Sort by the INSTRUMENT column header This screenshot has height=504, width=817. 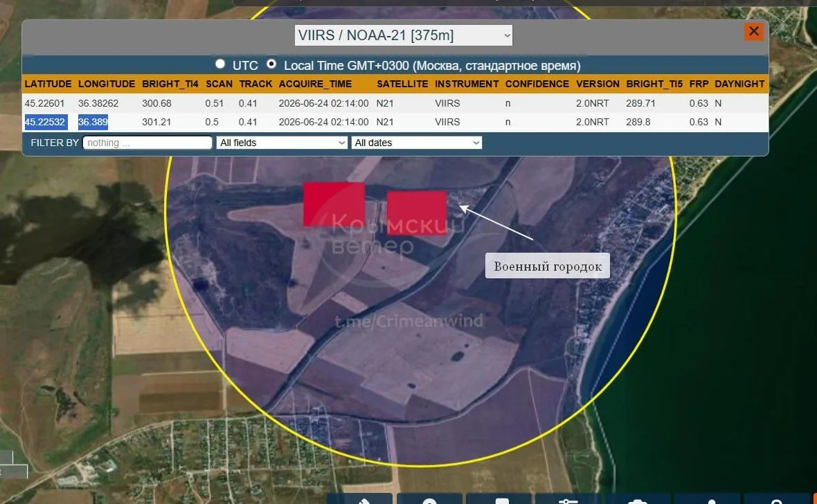467,84
